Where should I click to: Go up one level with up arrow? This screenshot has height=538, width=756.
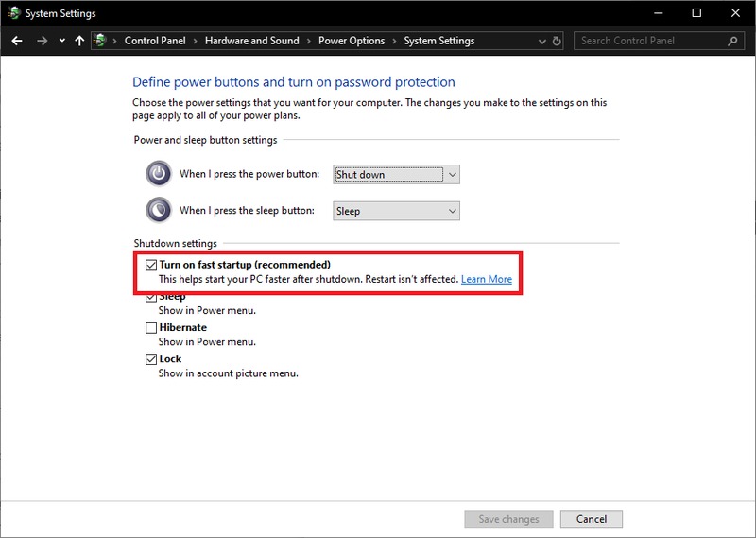click(x=79, y=42)
